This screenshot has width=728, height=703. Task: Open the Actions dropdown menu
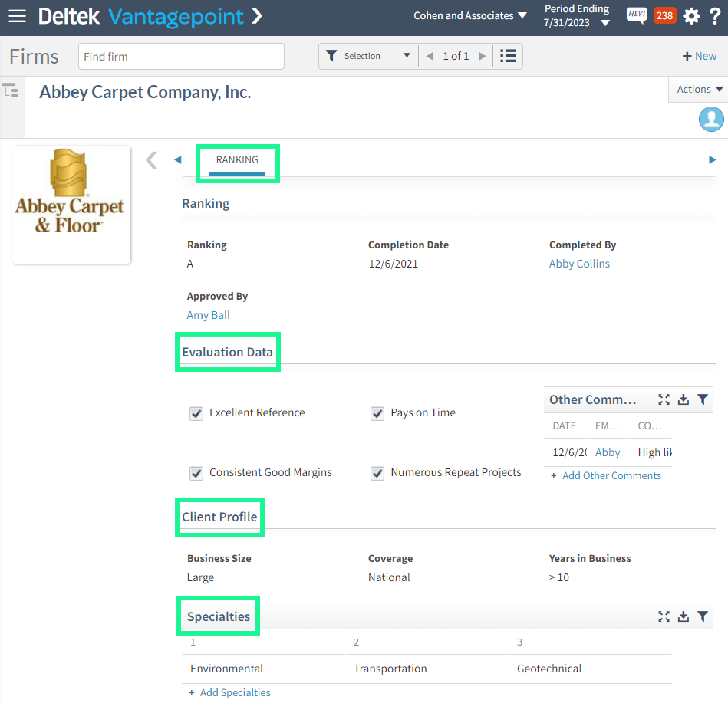(x=699, y=89)
